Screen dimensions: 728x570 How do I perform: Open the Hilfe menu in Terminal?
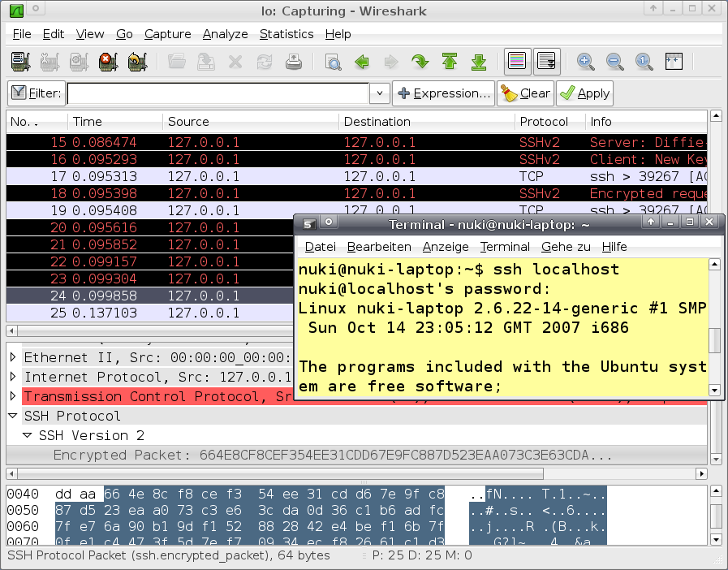(x=614, y=247)
